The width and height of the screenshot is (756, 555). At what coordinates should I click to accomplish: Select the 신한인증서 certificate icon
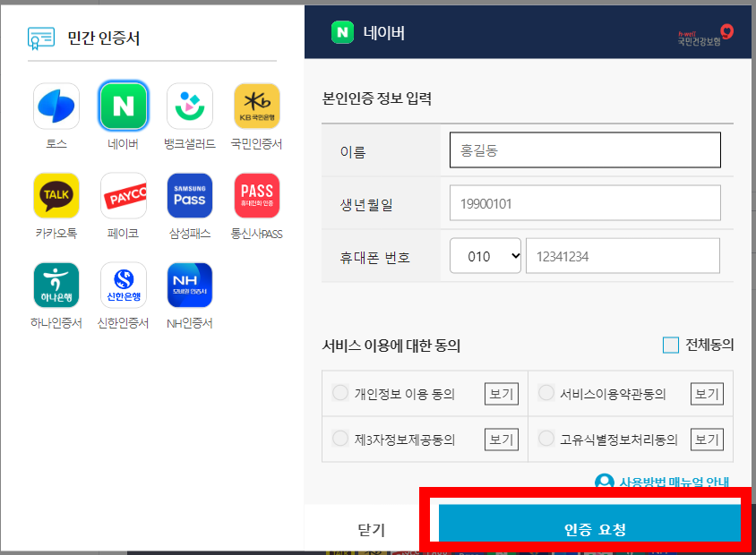pos(123,284)
